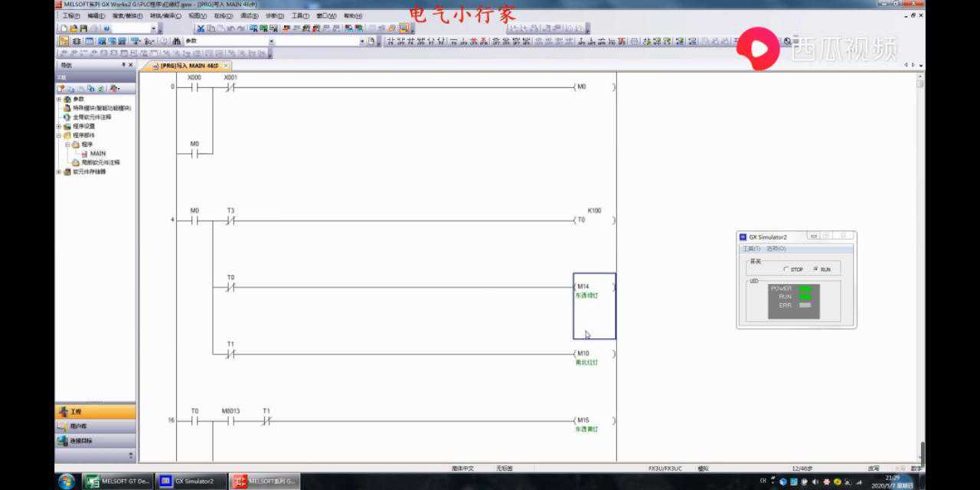The height and width of the screenshot is (490, 980).
Task: Select the RUN radio button in GX Simulator2
Action: (815, 269)
